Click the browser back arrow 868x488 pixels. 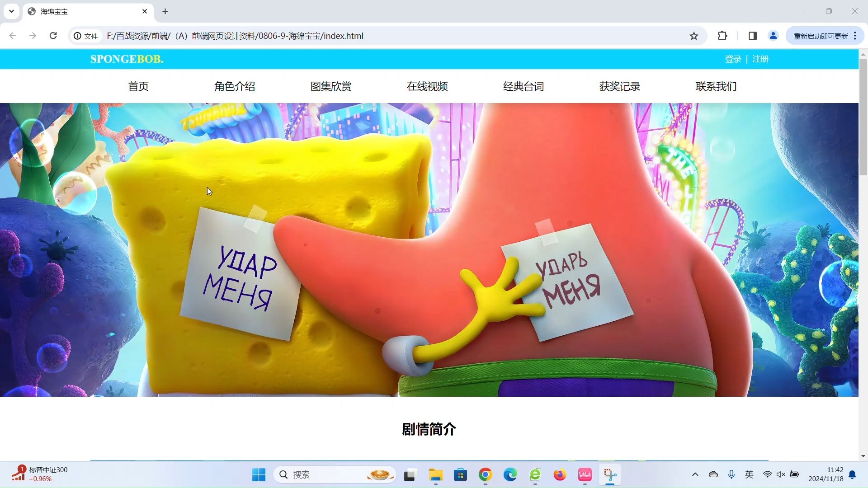(x=13, y=36)
